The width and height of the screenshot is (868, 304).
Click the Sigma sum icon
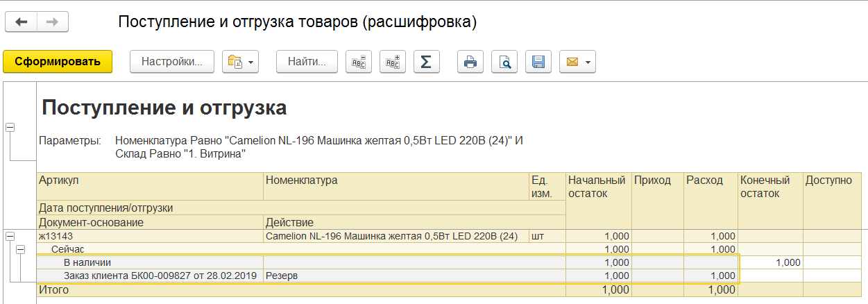coord(427,62)
